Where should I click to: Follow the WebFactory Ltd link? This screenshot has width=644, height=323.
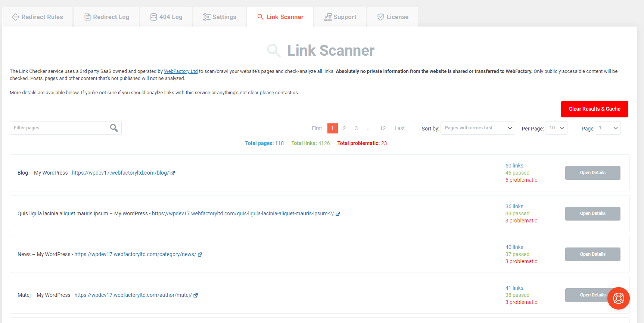[x=181, y=71]
